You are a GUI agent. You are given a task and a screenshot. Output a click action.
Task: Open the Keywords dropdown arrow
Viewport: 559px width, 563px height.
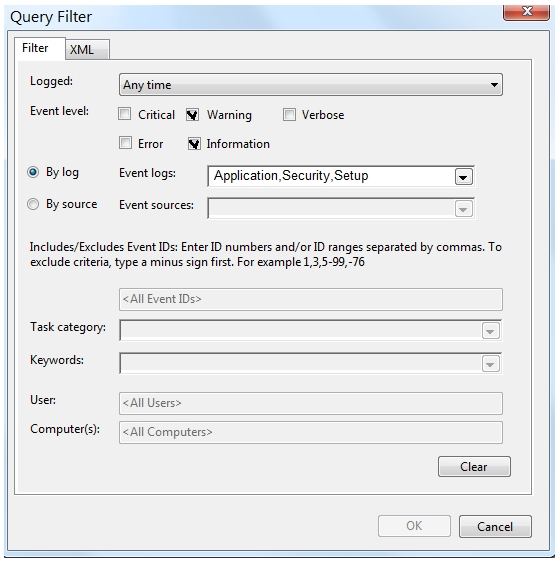[491, 364]
